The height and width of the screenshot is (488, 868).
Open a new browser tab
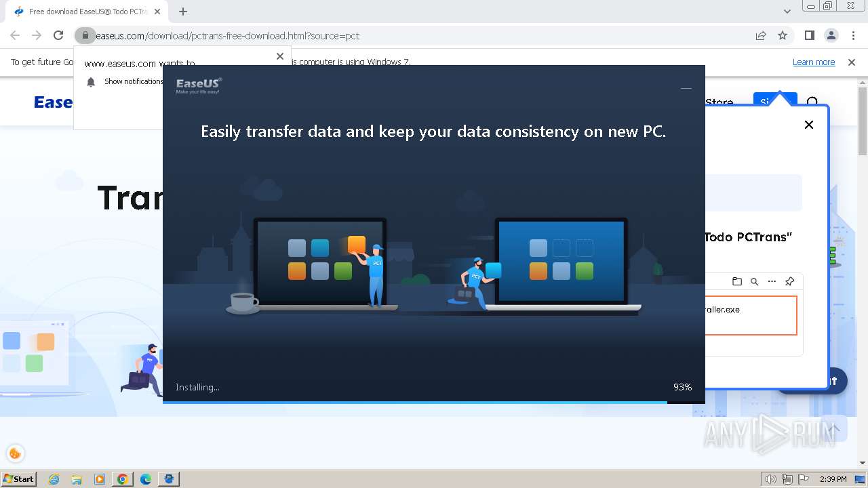click(183, 12)
